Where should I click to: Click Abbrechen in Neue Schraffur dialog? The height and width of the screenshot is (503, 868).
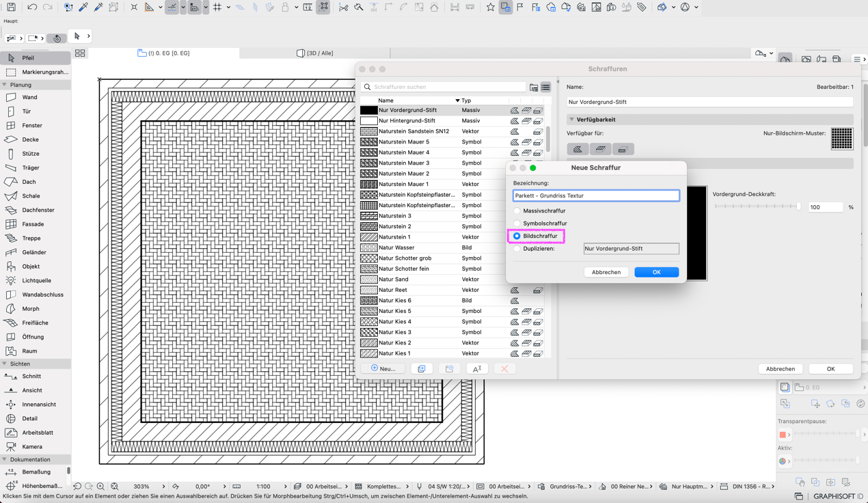tap(606, 272)
